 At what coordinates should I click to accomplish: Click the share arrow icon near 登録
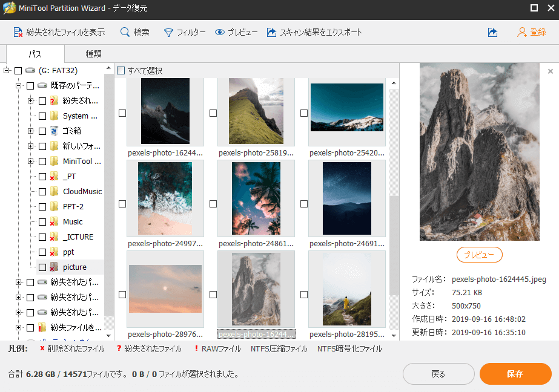pyautogui.click(x=493, y=33)
